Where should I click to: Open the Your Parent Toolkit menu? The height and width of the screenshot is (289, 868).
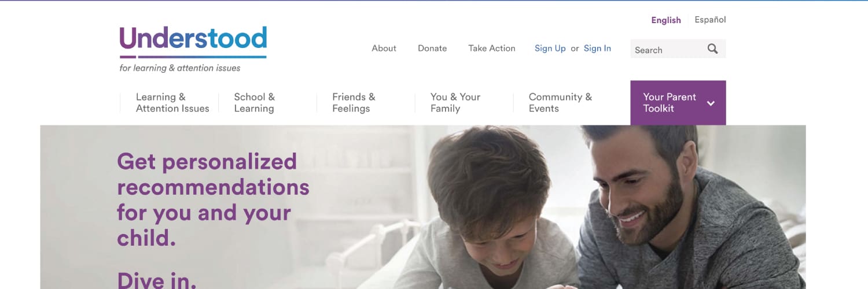coord(678,103)
